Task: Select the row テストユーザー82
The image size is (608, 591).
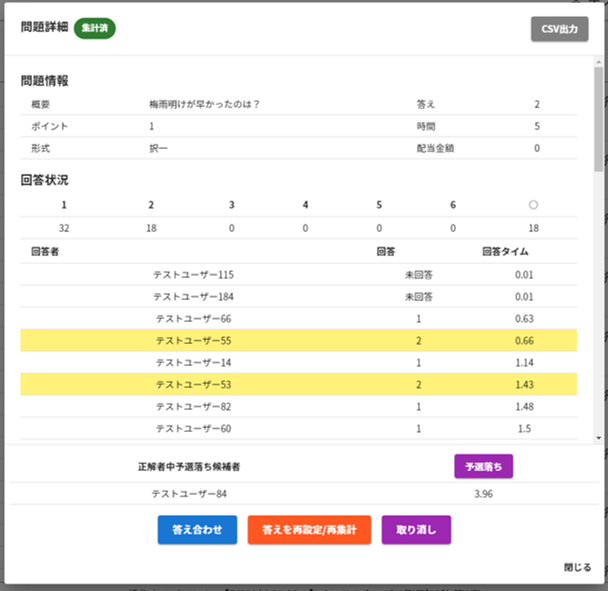Action: click(299, 406)
